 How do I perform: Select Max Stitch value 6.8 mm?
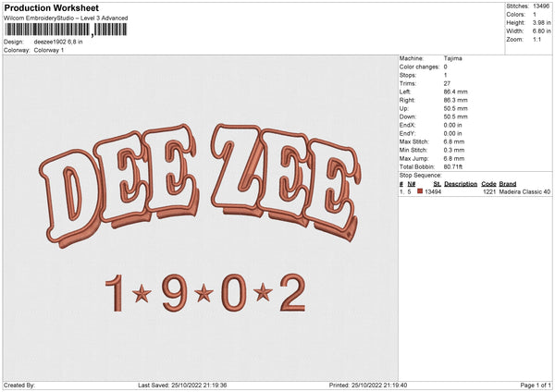coord(454,141)
